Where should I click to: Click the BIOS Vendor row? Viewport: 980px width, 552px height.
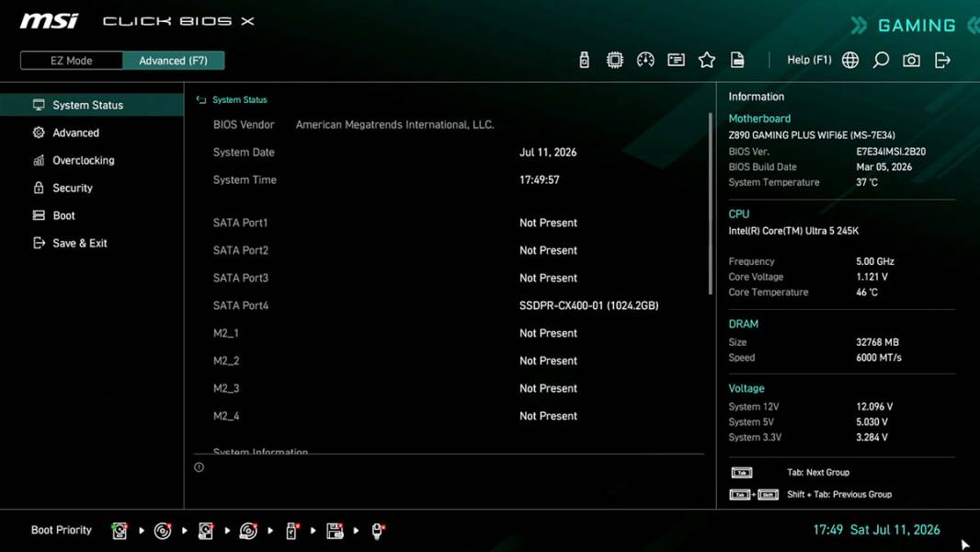tap(450, 124)
